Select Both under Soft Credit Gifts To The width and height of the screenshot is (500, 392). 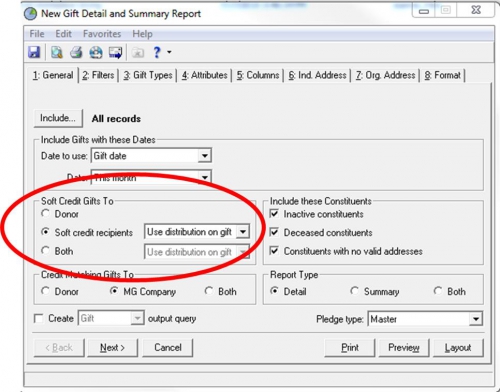click(x=45, y=250)
